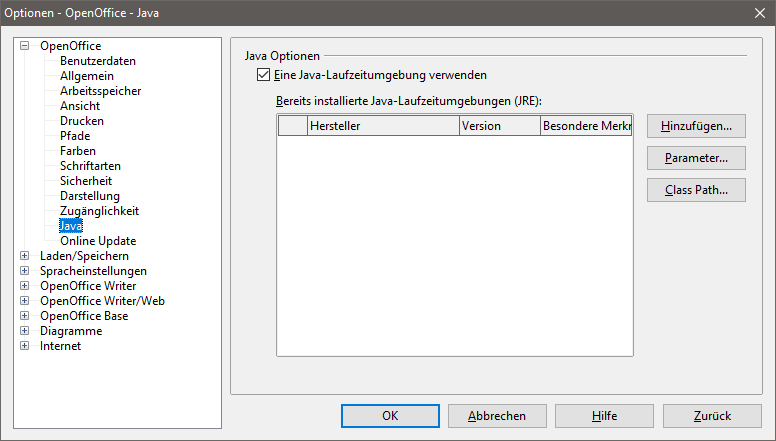Click the Besondere Merkmale column header
The width and height of the screenshot is (776, 441).
pos(586,126)
